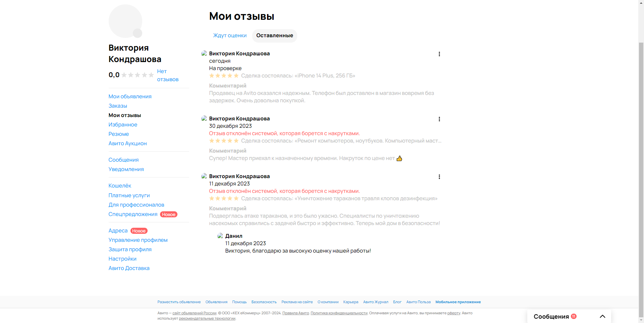This screenshot has width=644, height=323.
Task: Open three-dot menu for iPhone 14 Plus review
Action: (x=439, y=54)
